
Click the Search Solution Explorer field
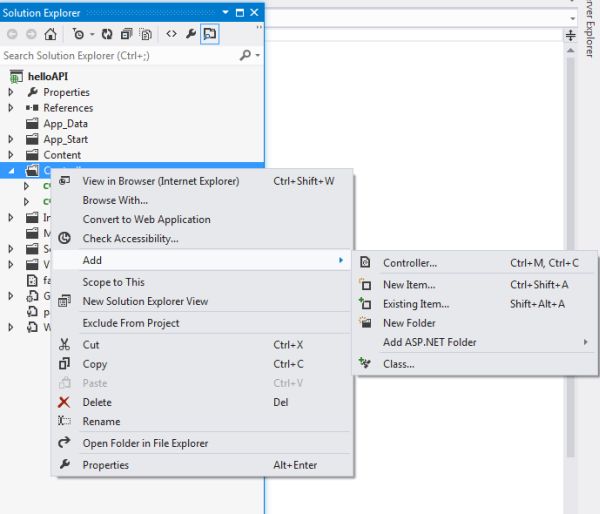coord(119,55)
